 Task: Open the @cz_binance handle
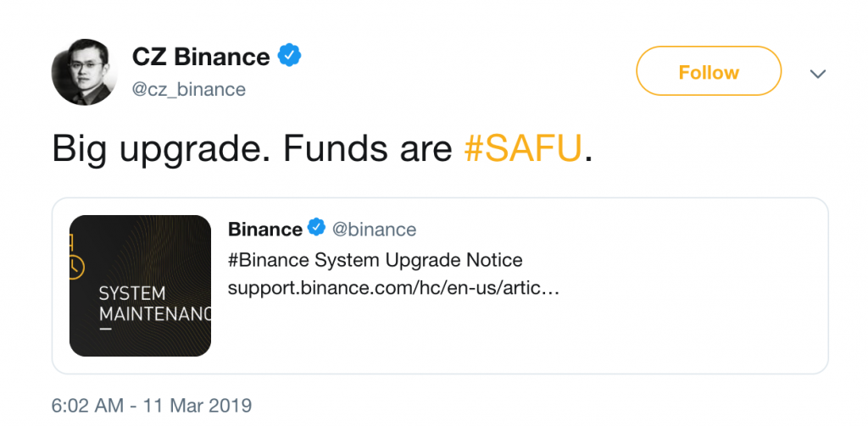pos(189,90)
